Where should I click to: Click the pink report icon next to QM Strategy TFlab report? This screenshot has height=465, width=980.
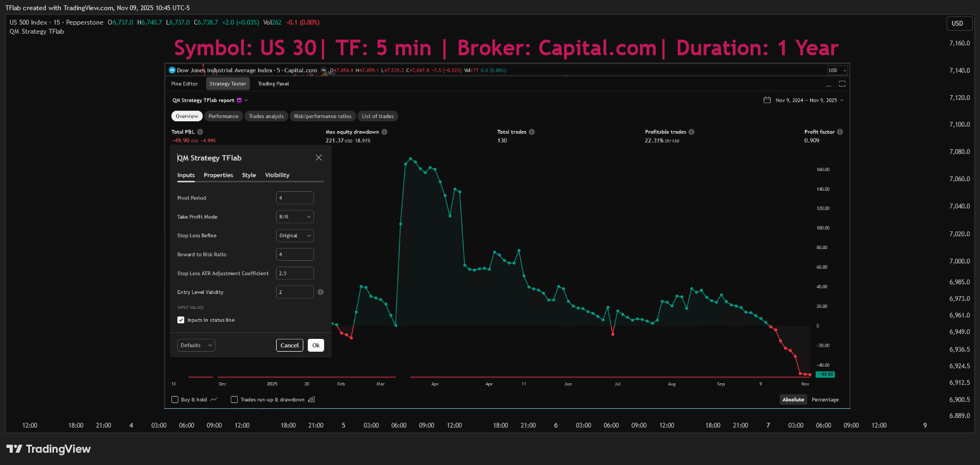(x=239, y=100)
